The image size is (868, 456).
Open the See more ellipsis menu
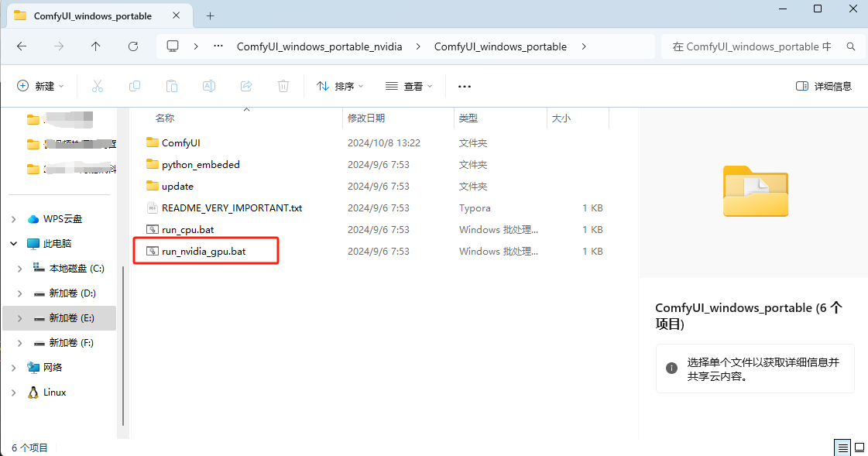(x=465, y=86)
